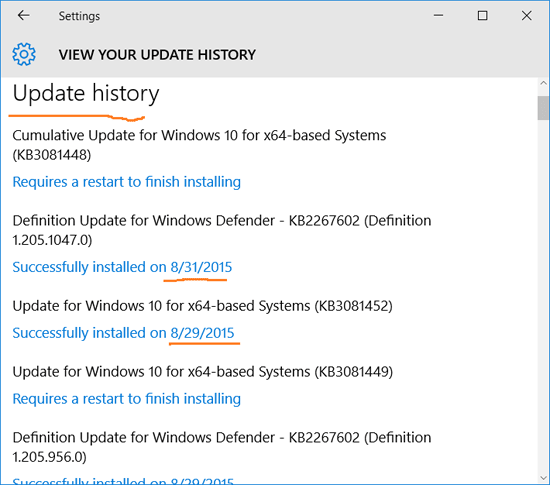
Task: Click the Settings gear icon
Action: [24, 54]
